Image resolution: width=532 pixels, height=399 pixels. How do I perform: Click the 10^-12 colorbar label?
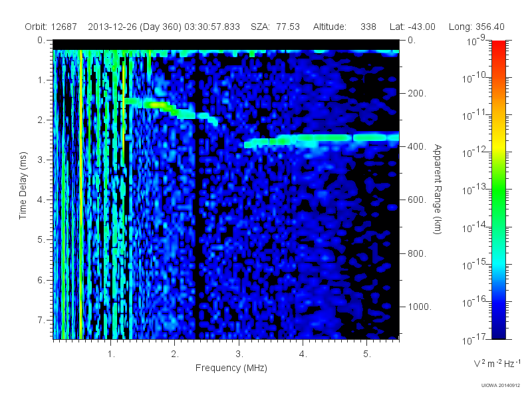[475, 152]
